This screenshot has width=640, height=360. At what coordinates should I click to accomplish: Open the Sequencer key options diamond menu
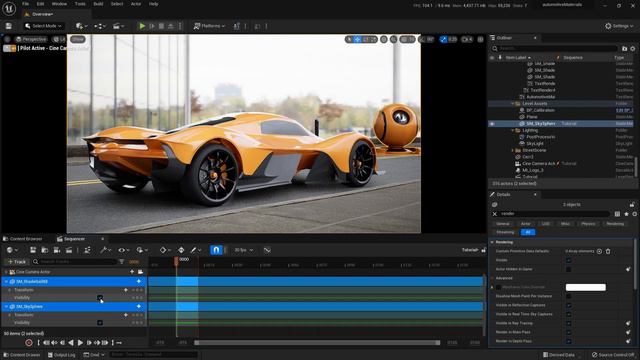pyautogui.click(x=165, y=250)
